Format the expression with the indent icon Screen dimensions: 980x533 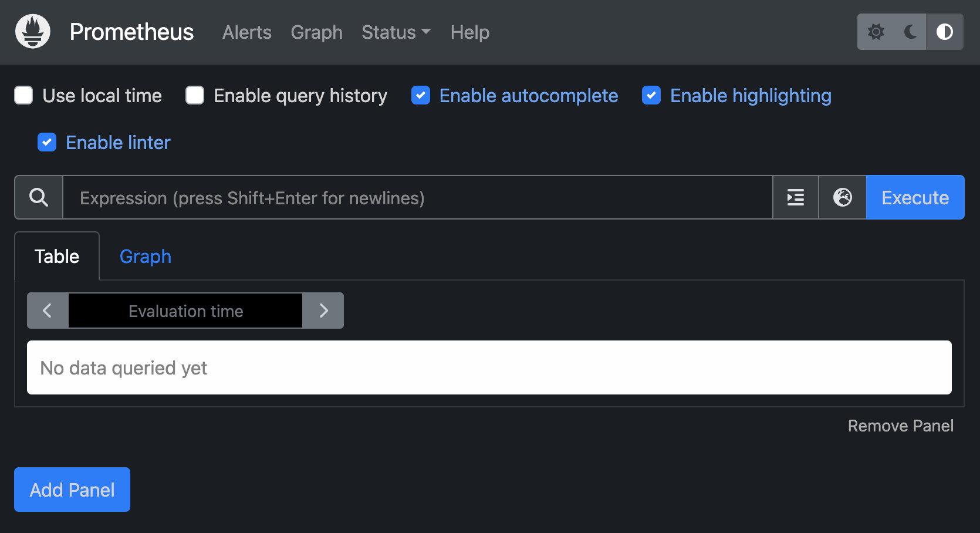(796, 197)
